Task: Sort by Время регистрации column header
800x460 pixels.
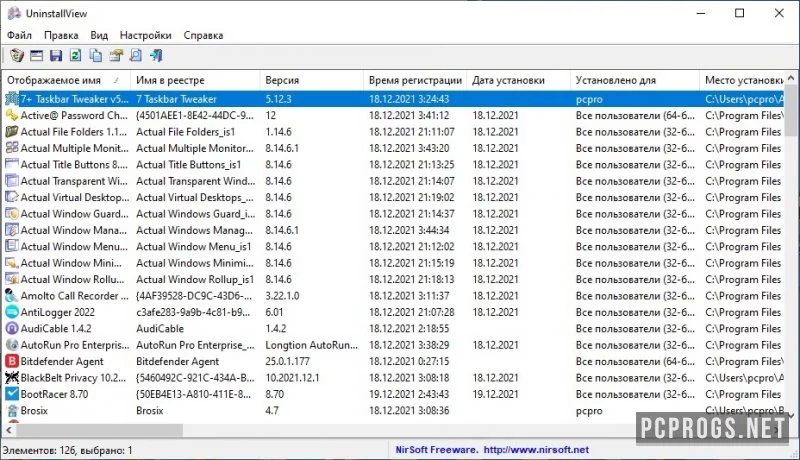Action: tap(415, 80)
